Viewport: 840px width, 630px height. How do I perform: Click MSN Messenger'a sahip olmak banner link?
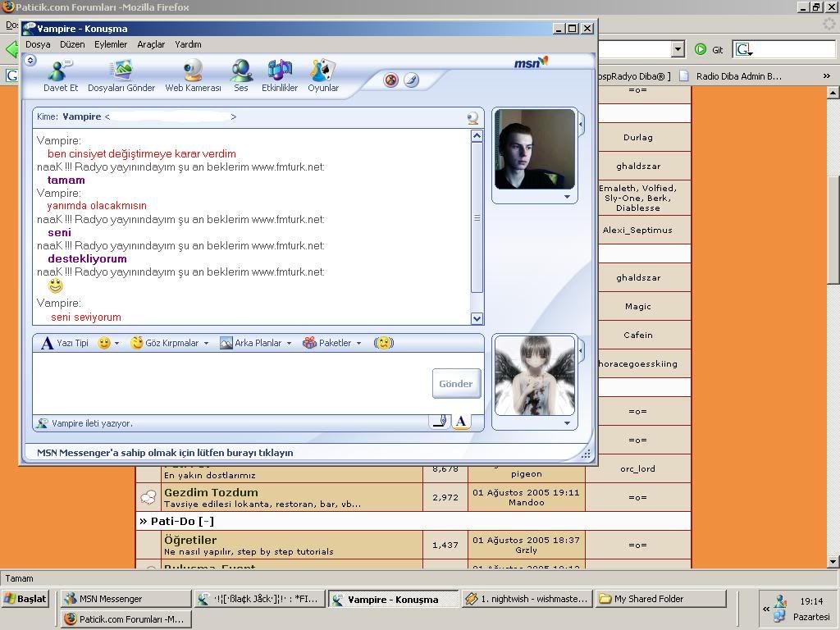[165, 453]
